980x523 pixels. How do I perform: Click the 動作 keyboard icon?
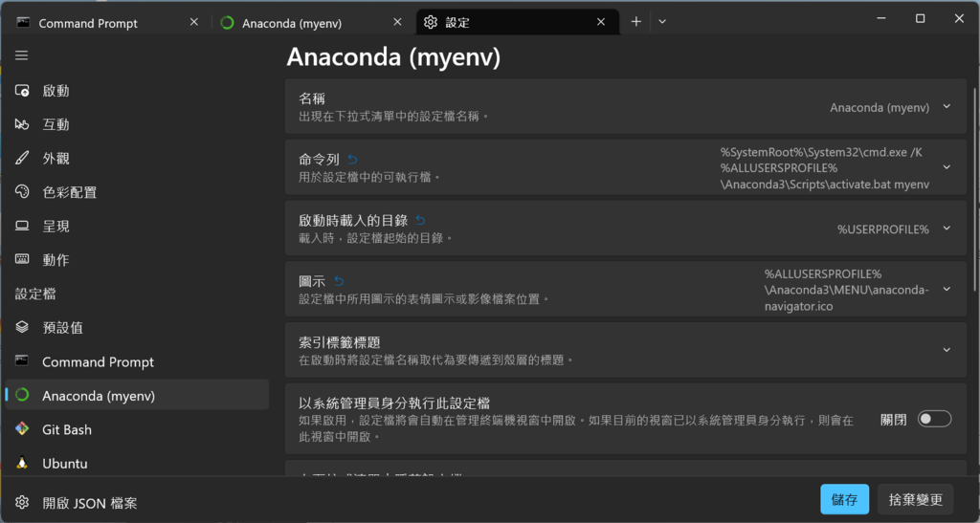coord(22,259)
